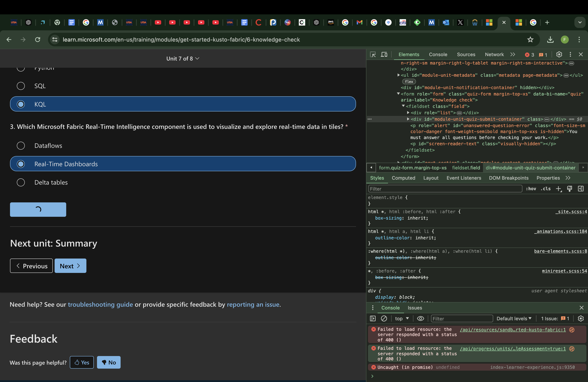Open the DOM Breakpoints tab
588x382 pixels.
[509, 178]
